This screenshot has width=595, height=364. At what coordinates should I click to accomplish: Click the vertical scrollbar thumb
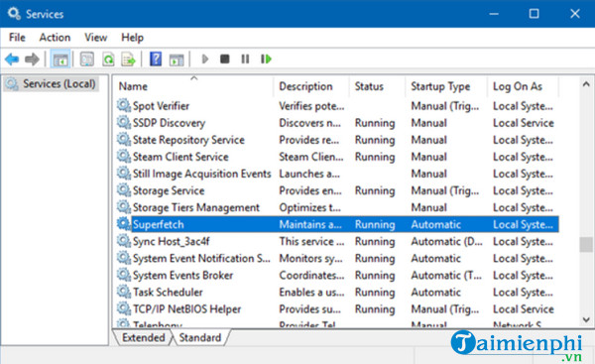pyautogui.click(x=586, y=244)
